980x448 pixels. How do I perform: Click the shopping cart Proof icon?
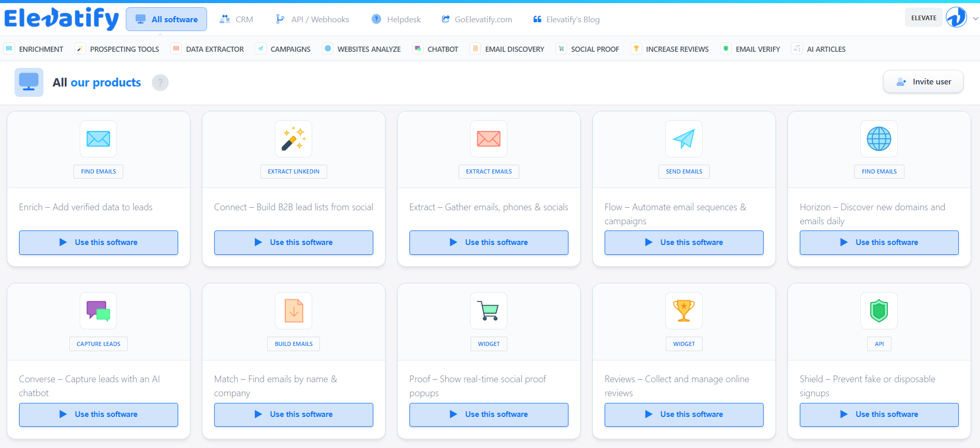pos(489,311)
